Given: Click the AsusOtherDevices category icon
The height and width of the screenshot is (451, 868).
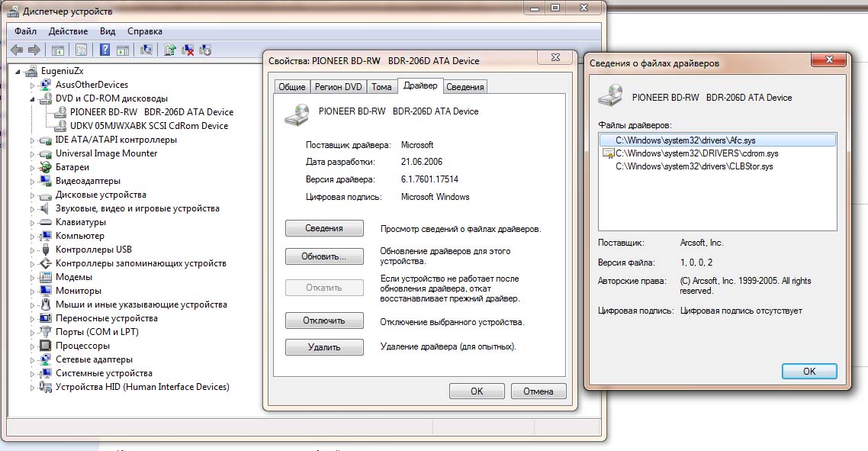Looking at the screenshot, I should point(46,85).
